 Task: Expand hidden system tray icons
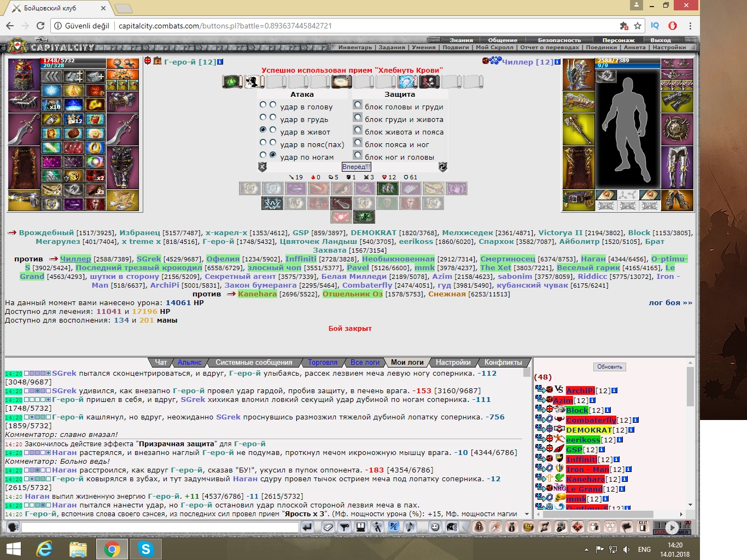(586, 549)
